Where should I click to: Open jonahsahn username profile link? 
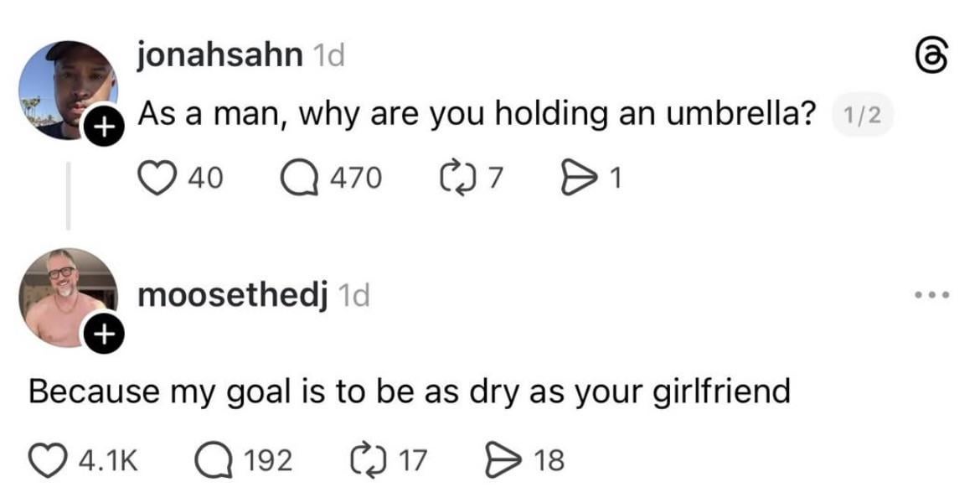219,55
